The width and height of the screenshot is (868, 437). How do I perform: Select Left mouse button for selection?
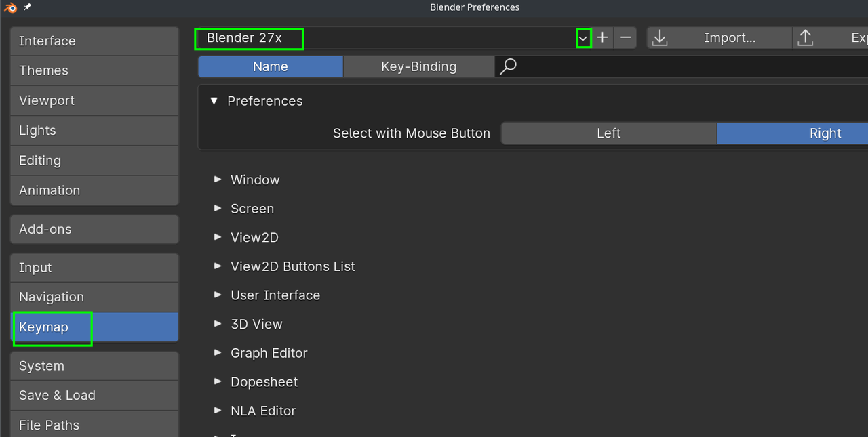point(608,133)
